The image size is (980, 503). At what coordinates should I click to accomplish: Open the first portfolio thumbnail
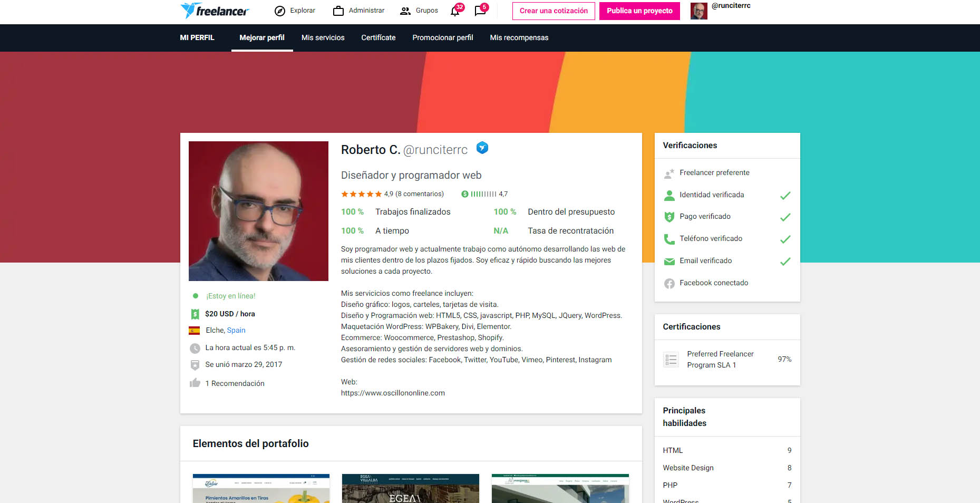261,488
